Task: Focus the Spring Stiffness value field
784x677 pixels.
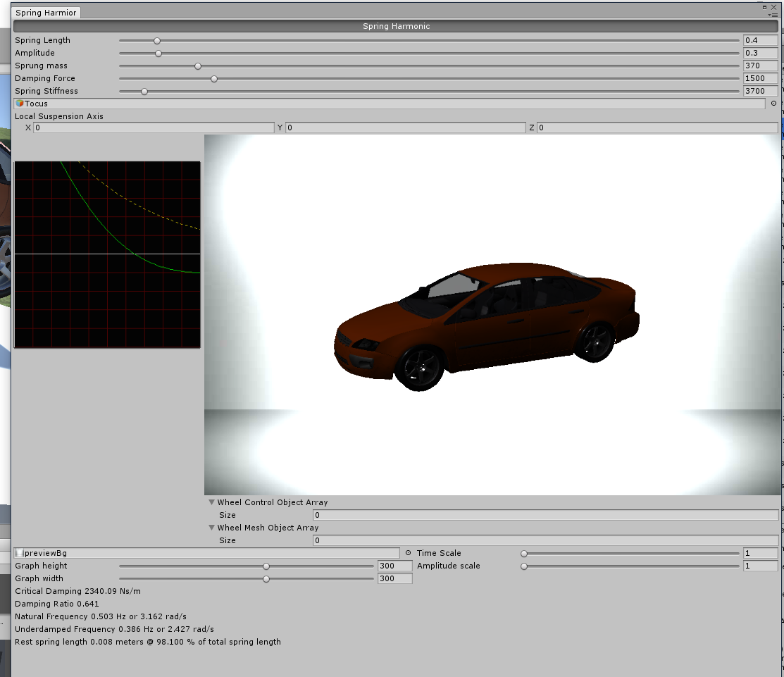Action: (761, 91)
